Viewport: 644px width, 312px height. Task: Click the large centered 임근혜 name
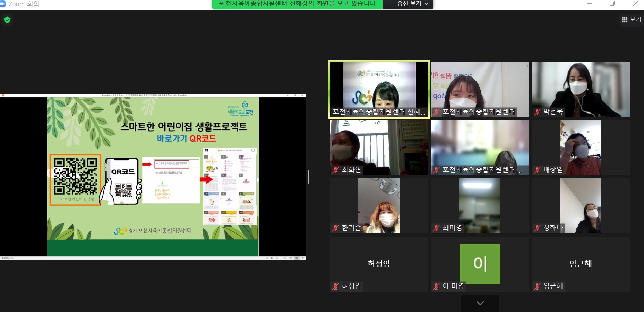coord(581,264)
